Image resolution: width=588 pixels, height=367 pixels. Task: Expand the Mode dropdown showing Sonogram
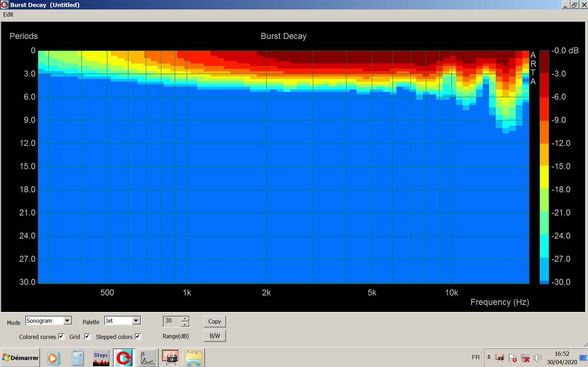pyautogui.click(x=67, y=321)
